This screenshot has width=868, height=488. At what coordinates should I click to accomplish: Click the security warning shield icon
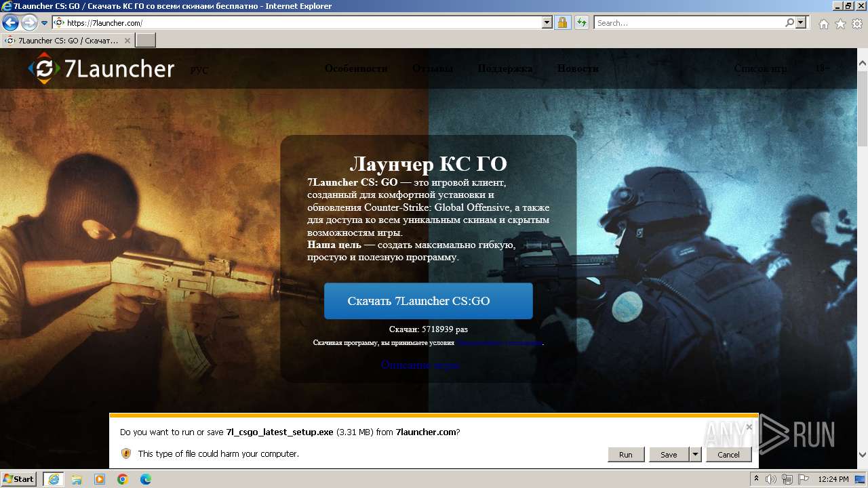coord(126,453)
